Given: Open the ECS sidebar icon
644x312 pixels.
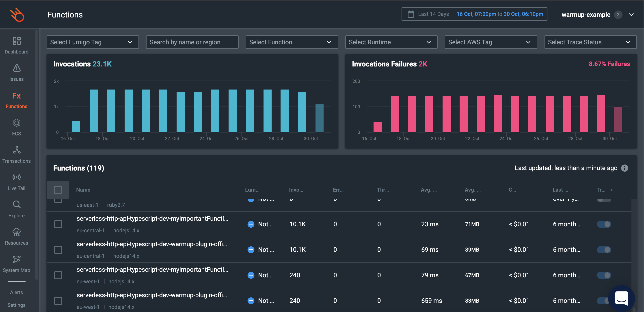Looking at the screenshot, I should [x=17, y=123].
